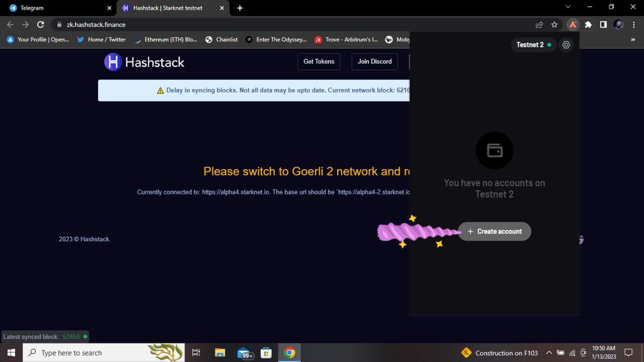
Task: Open Microsoft Store from taskbar
Action: [266, 353]
